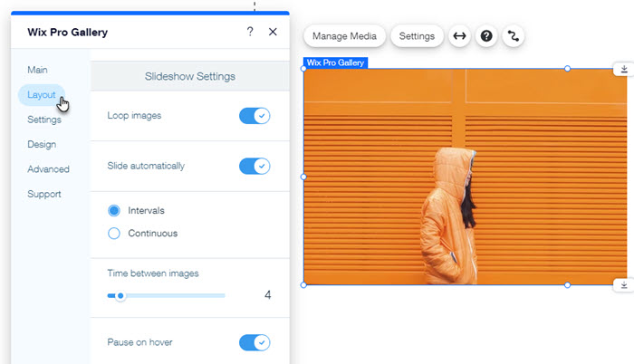Click the left-middle resize handle of gallery
Image resolution: width=634 pixels, height=364 pixels.
pos(303,177)
